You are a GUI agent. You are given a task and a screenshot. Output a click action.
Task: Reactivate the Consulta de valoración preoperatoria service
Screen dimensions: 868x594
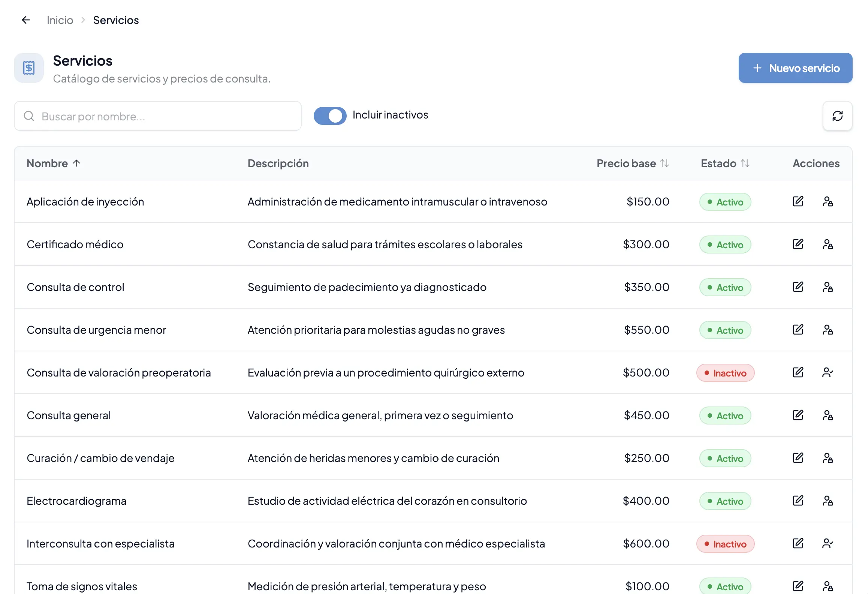tap(828, 372)
